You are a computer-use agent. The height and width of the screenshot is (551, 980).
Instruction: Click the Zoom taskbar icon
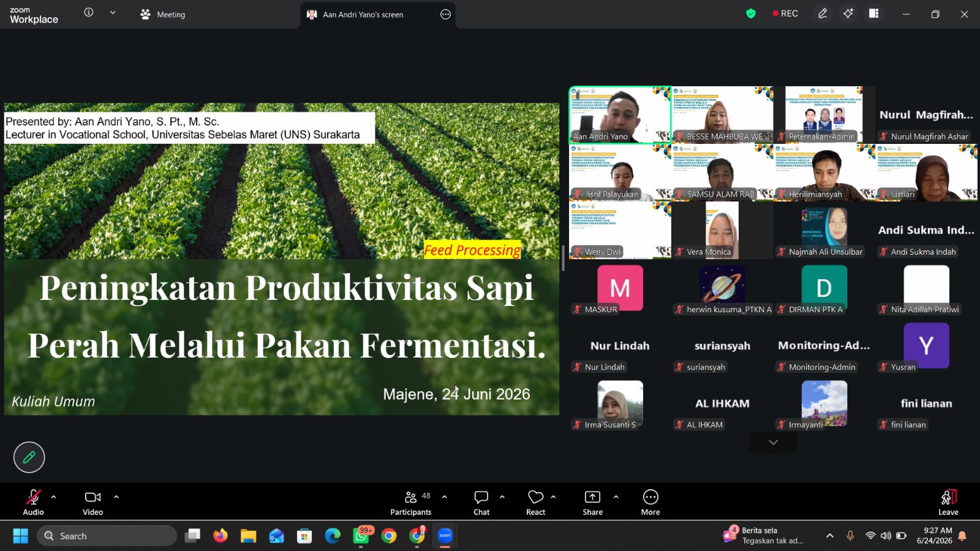click(x=445, y=536)
